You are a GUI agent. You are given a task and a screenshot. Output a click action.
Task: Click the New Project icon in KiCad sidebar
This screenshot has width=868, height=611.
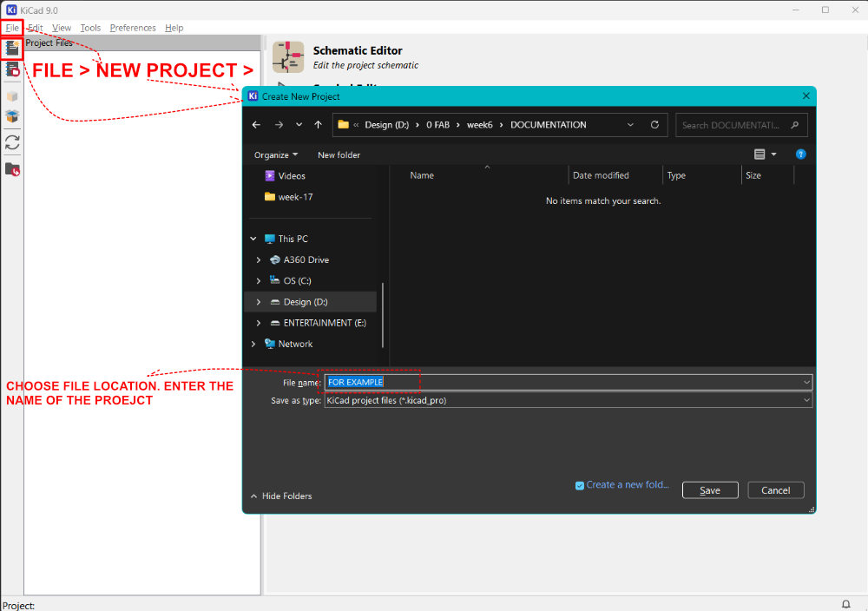(12, 49)
